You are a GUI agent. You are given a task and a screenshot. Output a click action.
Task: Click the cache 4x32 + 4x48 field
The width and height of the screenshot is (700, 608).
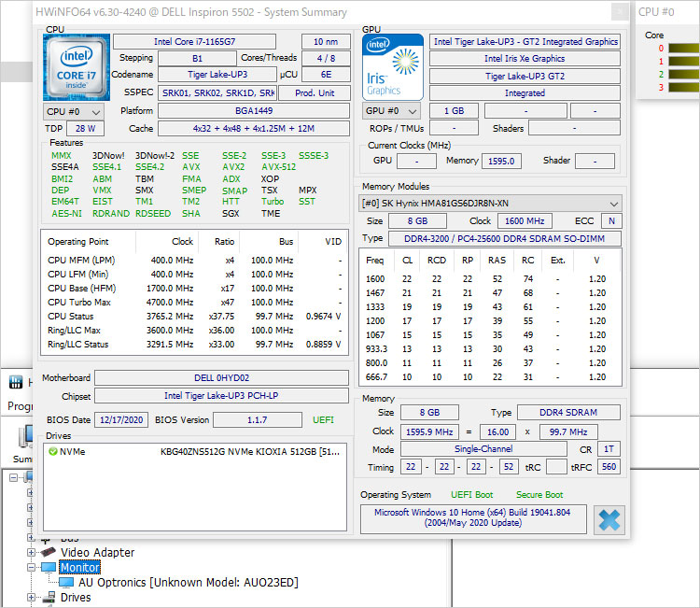click(254, 129)
